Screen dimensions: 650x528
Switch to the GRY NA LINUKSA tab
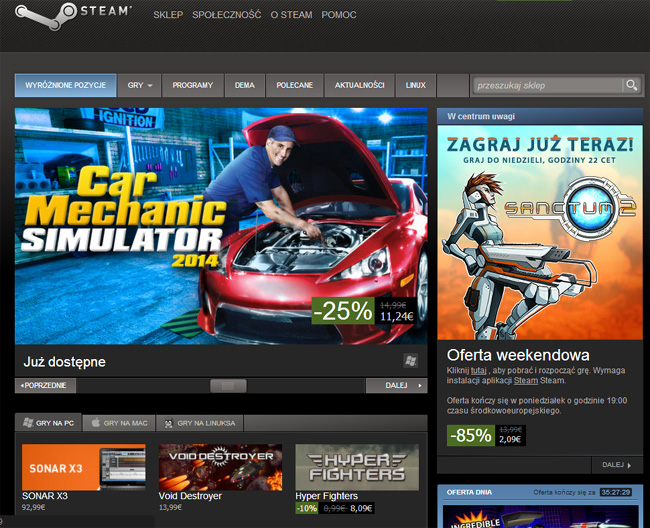click(x=199, y=423)
